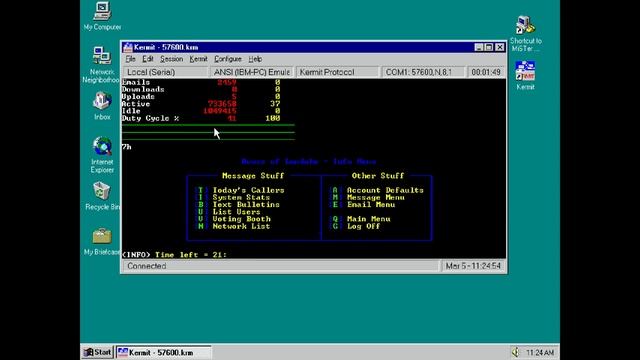Click the Connected status bar text
Viewport: 640px width, 360px height.
coord(147,266)
